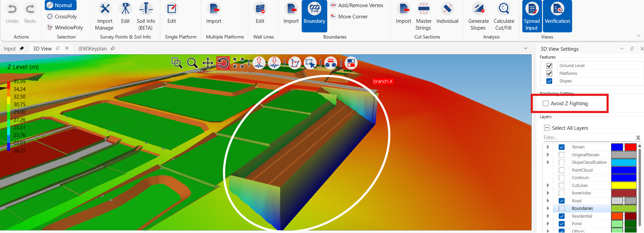Enable the PointCloud layer checkbox
The width and height of the screenshot is (644, 233).
pos(561,170)
